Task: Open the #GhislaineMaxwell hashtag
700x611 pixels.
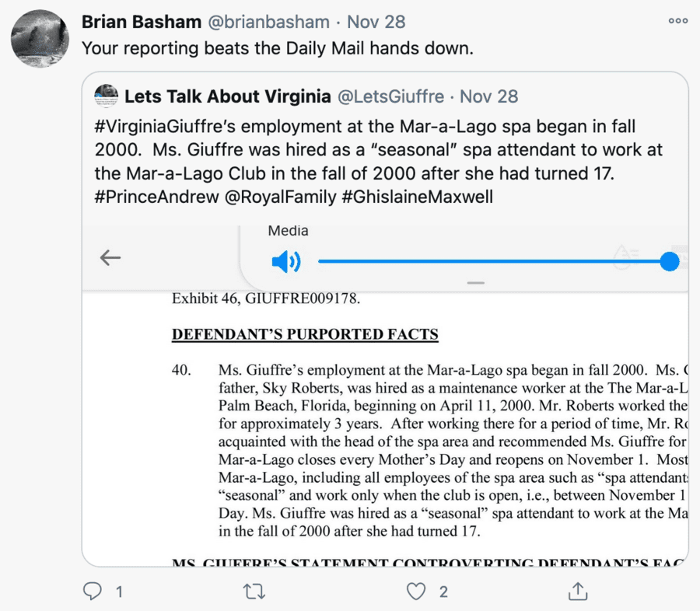Action: 418,197
